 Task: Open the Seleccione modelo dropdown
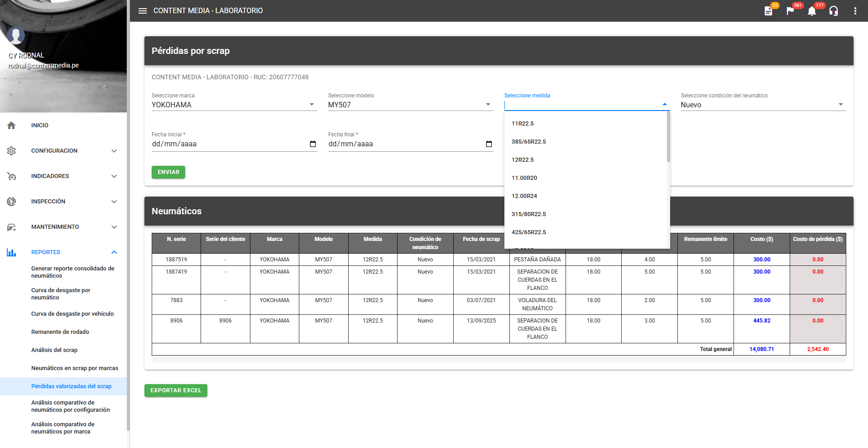pyautogui.click(x=410, y=105)
